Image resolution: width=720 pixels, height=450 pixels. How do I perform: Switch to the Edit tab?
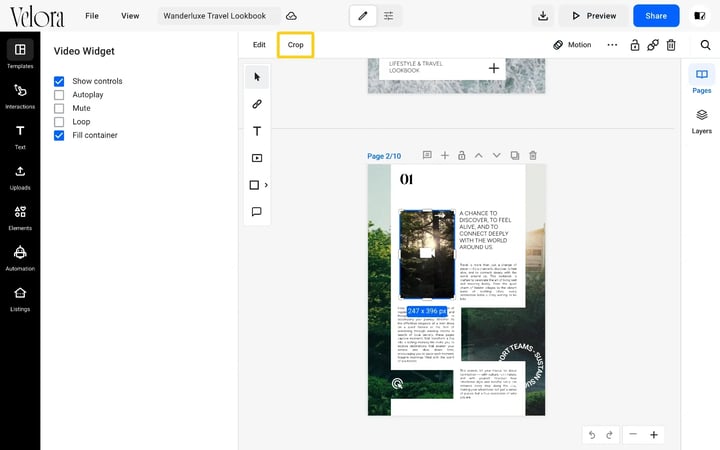[x=259, y=45]
